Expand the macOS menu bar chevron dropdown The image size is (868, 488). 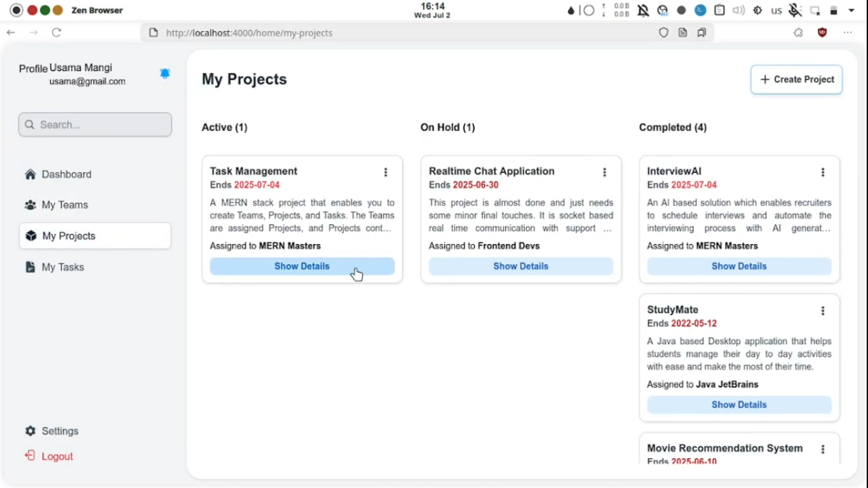point(851,10)
